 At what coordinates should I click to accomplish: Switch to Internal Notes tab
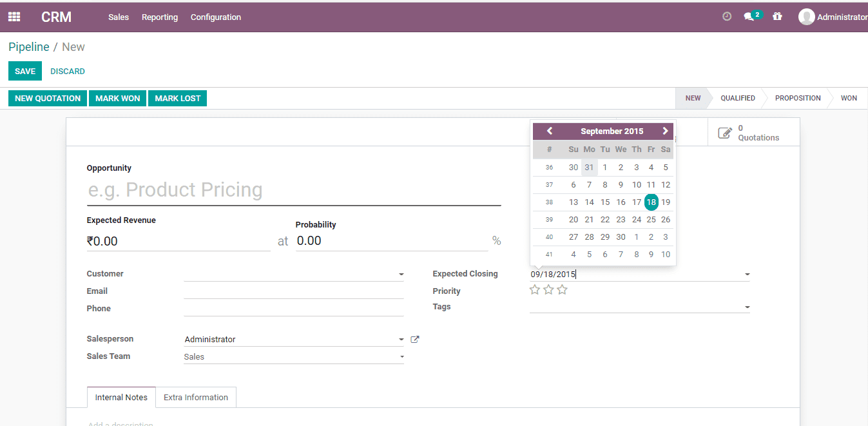121,397
